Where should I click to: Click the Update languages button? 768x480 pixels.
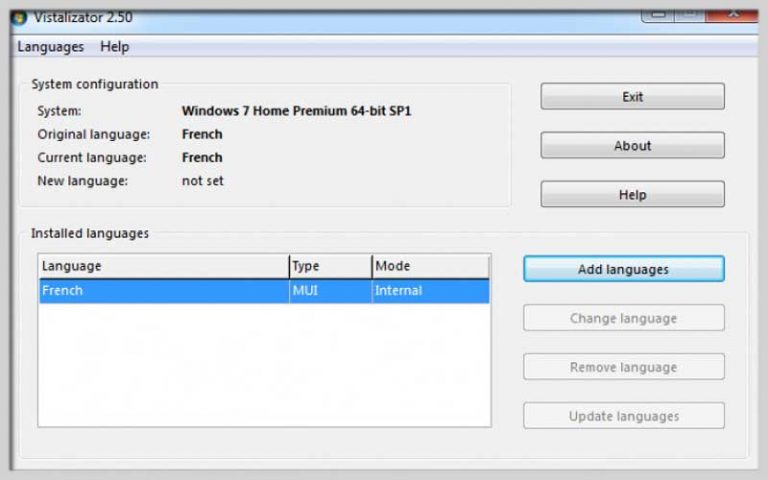623,416
